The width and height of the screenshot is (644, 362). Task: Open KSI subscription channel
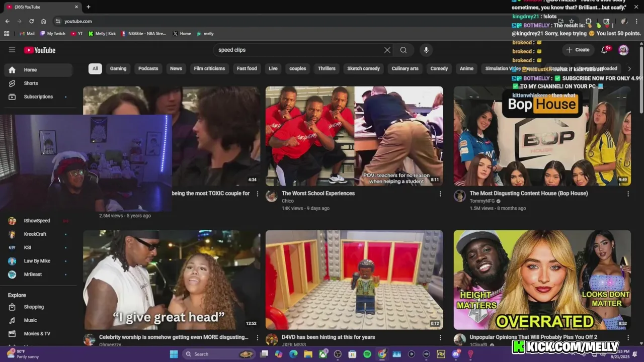(x=36, y=247)
